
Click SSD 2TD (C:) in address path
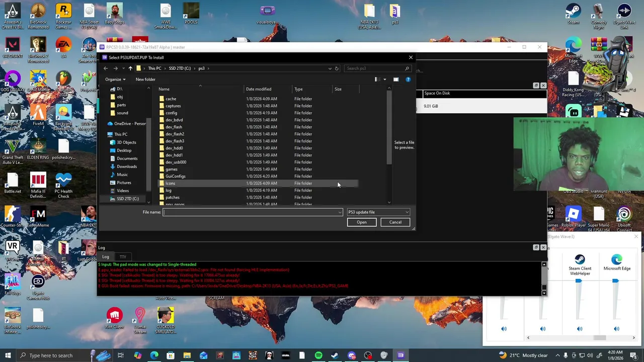coord(180,68)
